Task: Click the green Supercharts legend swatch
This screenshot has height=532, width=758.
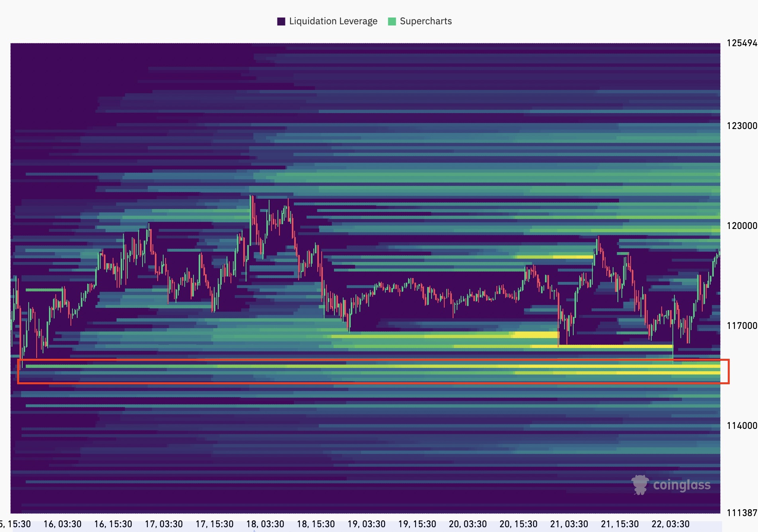Action: point(392,22)
